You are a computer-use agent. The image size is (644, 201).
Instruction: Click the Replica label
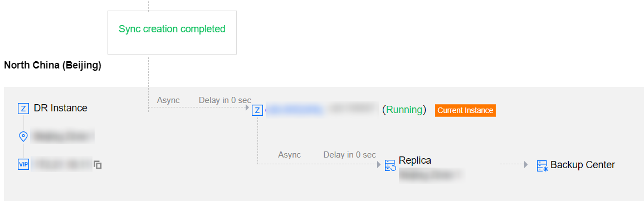click(x=415, y=160)
